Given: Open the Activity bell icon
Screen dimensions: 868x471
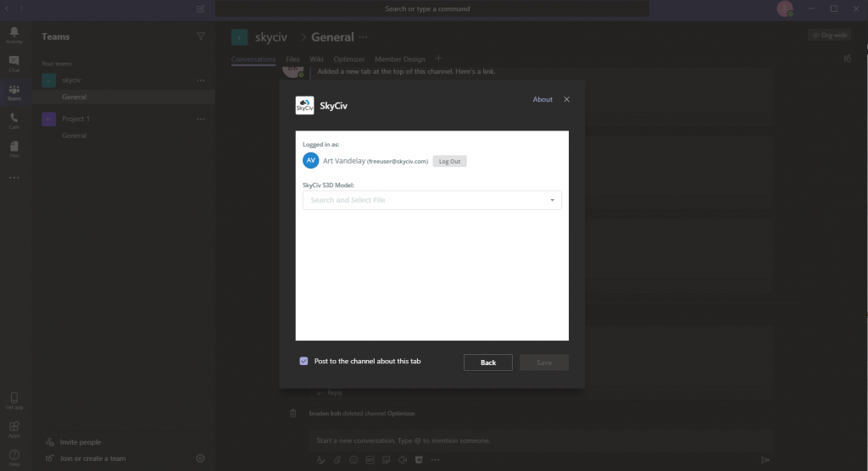Looking at the screenshot, I should point(14,36).
